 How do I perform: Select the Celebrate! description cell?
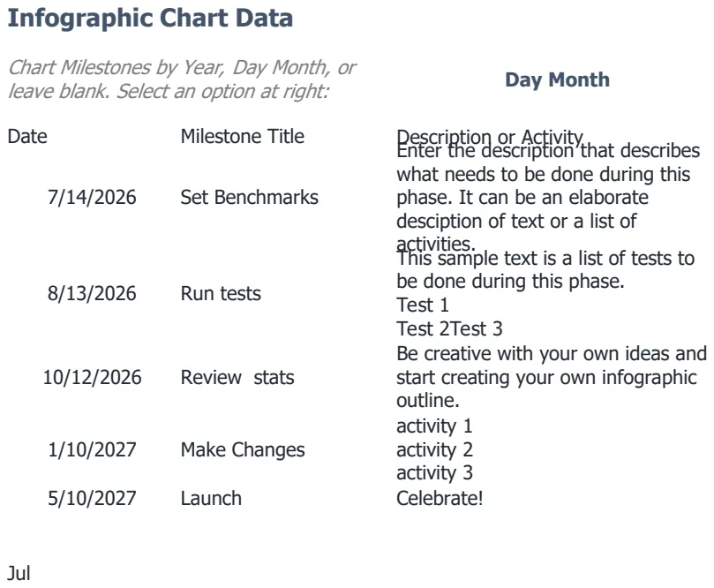coord(440,498)
